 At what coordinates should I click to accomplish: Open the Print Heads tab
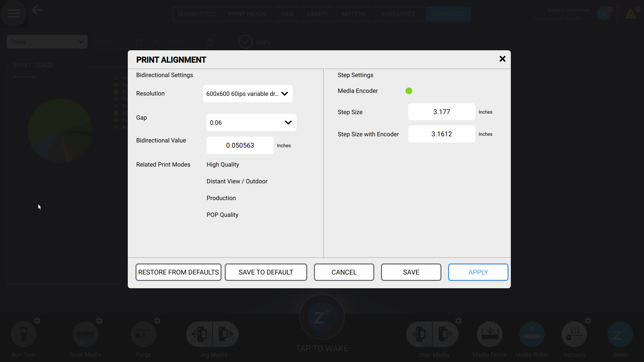click(x=247, y=14)
